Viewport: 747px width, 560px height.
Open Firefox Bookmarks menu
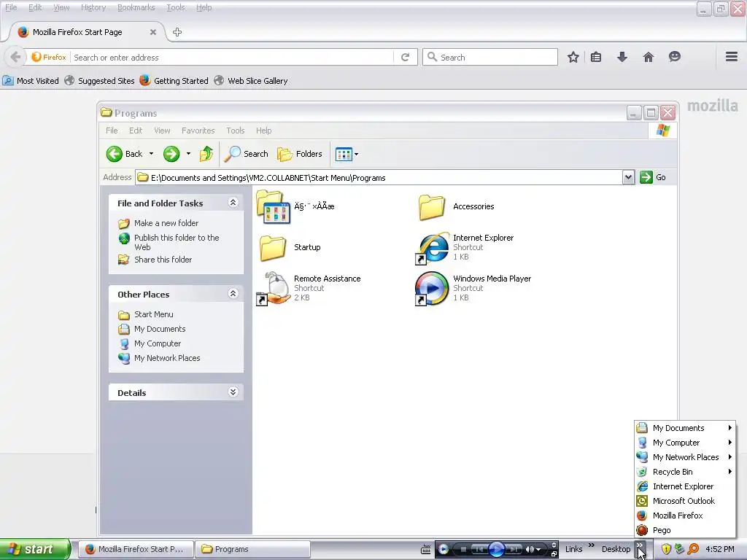pyautogui.click(x=136, y=7)
